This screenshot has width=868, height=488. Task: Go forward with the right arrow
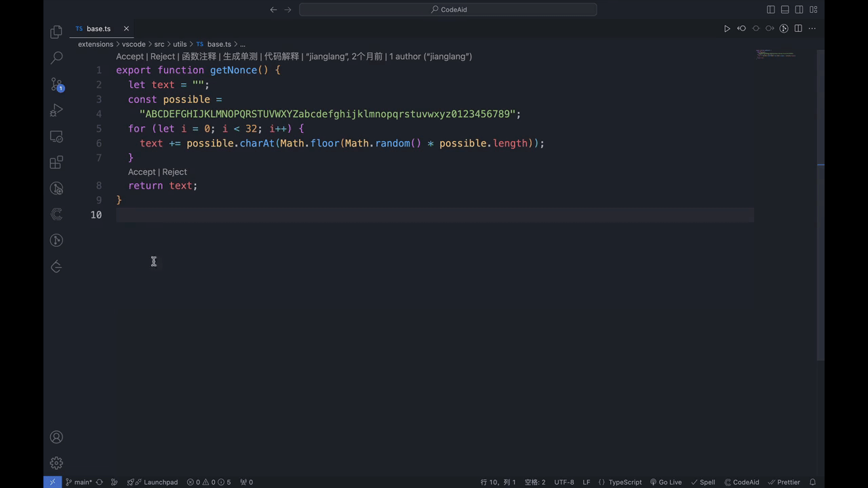(x=288, y=9)
